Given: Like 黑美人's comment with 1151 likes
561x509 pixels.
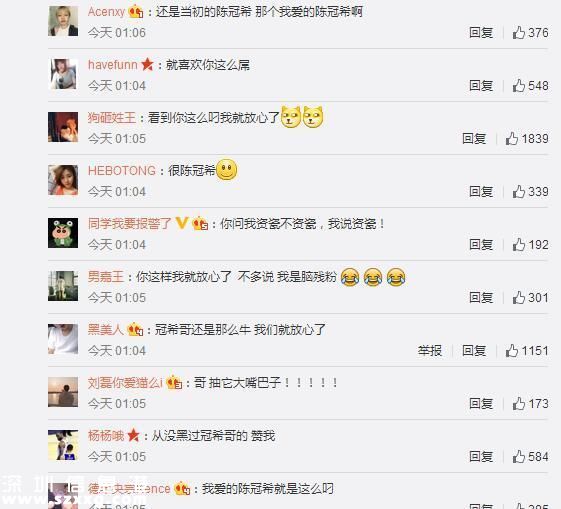Looking at the screenshot, I should pyautogui.click(x=512, y=351).
